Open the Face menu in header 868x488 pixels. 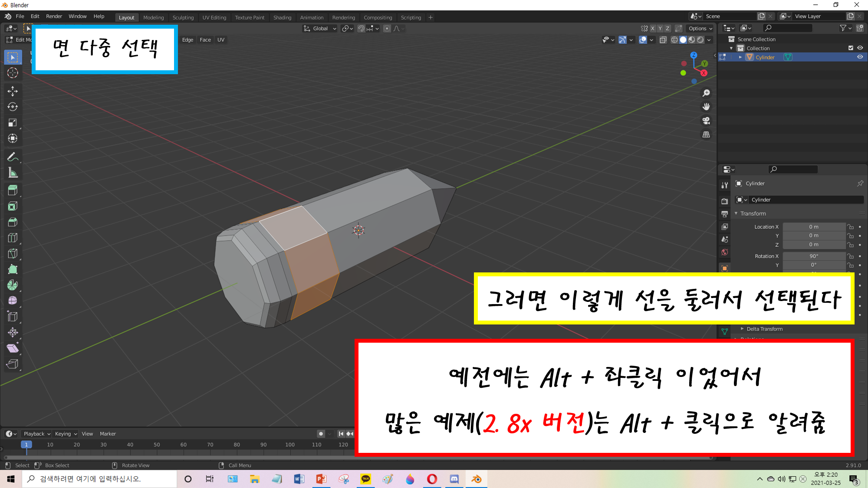[205, 40]
